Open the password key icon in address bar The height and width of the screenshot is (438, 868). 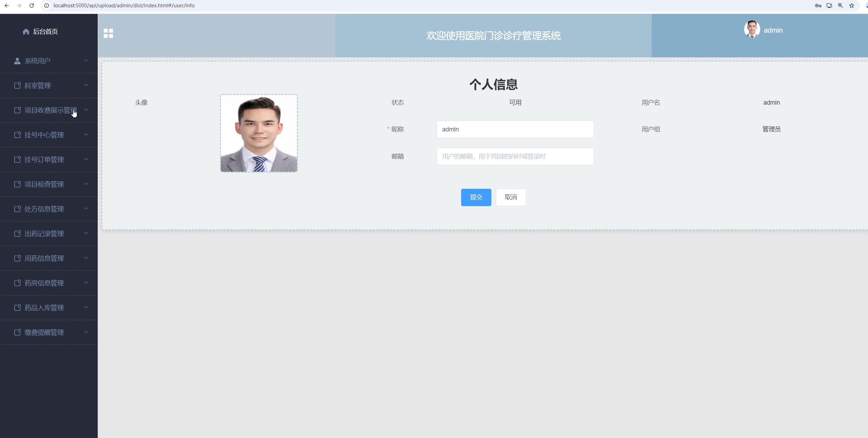click(818, 6)
